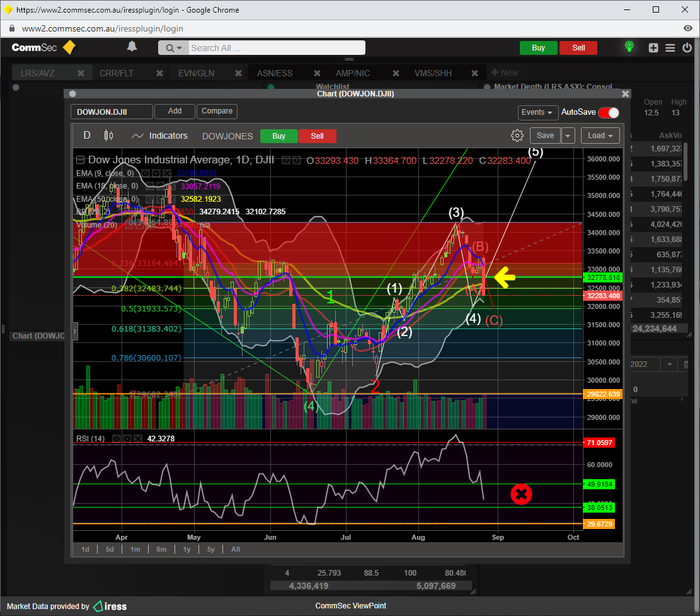This screenshot has height=616, width=700.
Task: Expand the left side panel arrow on chart
Action: tap(74, 332)
